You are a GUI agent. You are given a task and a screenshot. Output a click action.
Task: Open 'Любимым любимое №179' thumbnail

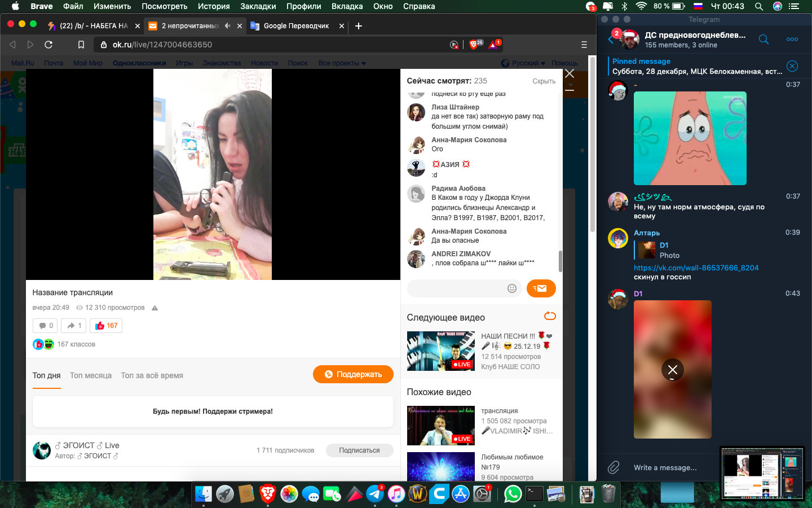441,467
